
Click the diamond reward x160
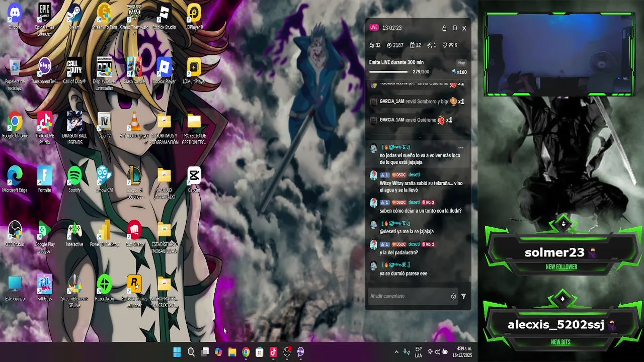tap(459, 72)
